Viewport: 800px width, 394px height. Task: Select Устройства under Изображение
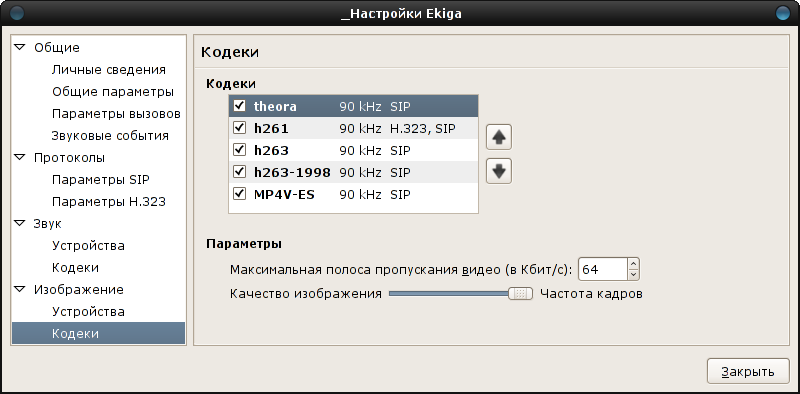[88, 311]
